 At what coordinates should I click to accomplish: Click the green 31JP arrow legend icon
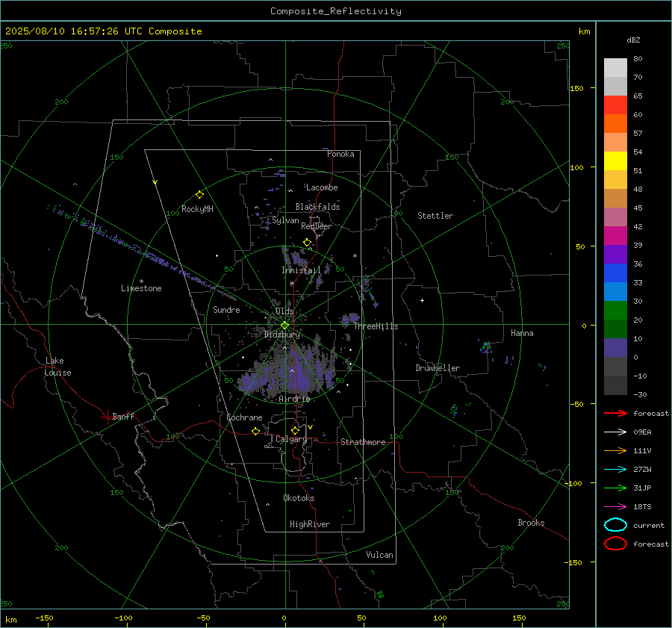coord(615,488)
